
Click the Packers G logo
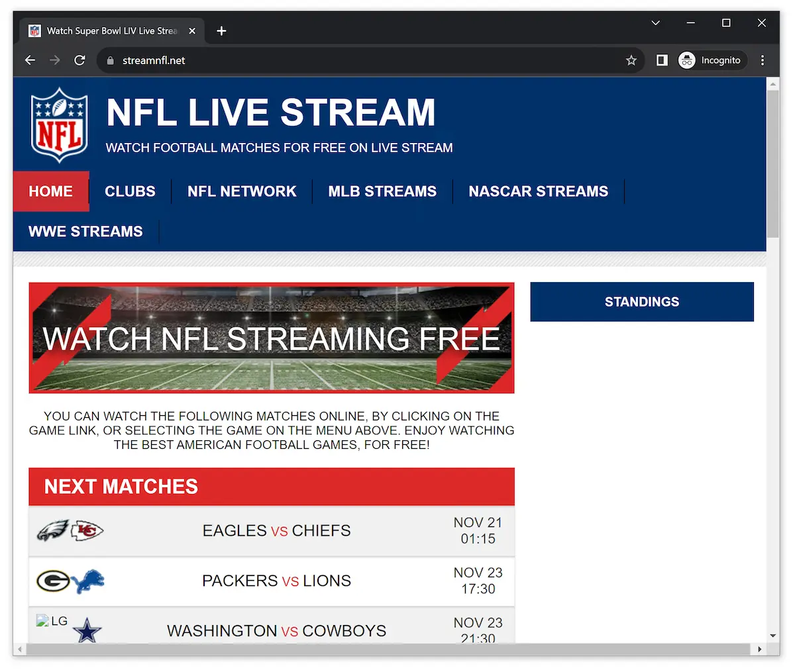coord(53,581)
